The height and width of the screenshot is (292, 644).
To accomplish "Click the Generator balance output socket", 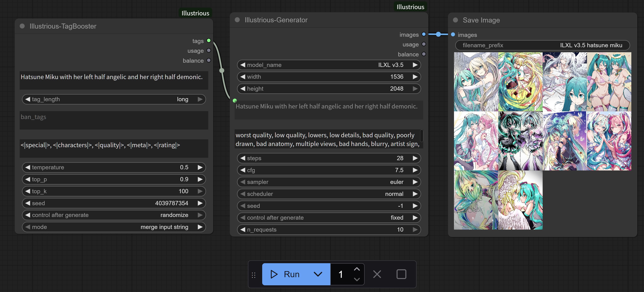I will (424, 54).
